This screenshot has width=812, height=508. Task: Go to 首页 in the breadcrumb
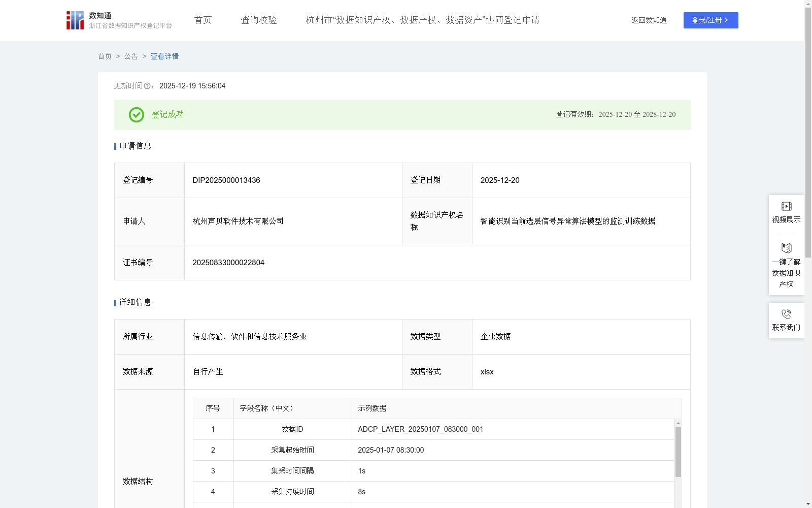pos(105,56)
